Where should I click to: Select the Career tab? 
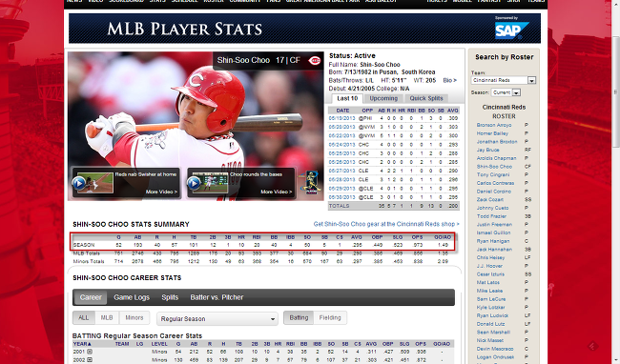tap(91, 297)
